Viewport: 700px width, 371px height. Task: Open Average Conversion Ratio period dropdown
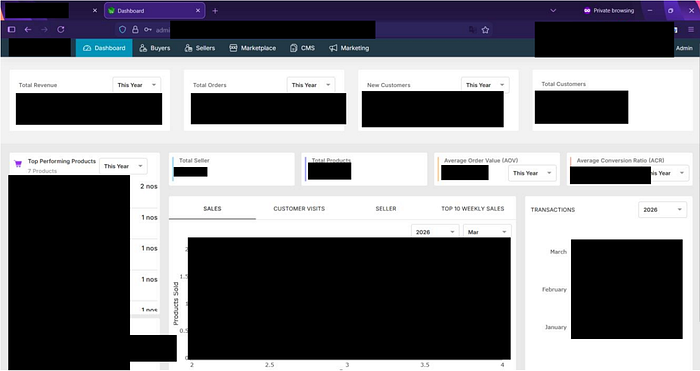[670, 173]
